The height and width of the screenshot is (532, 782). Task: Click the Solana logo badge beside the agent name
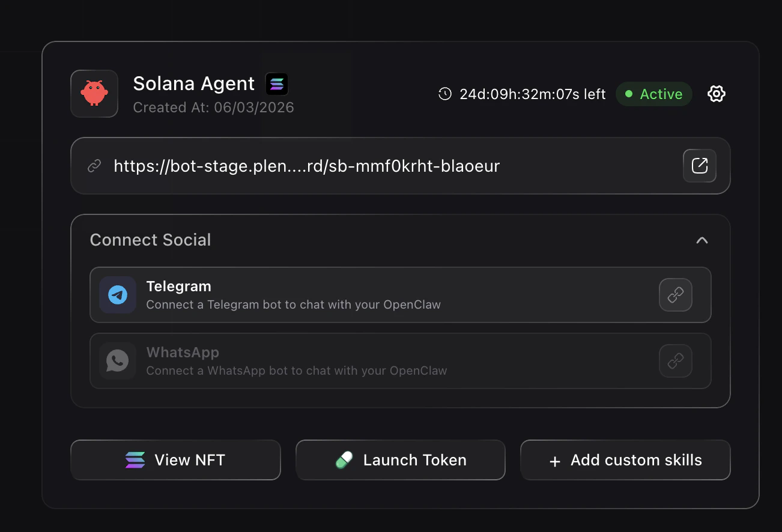tap(276, 84)
